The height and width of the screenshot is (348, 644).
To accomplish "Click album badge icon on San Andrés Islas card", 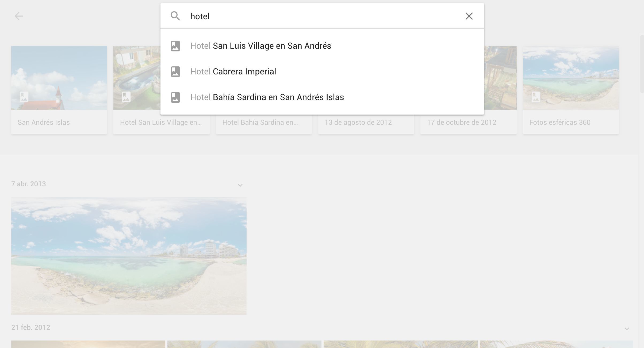I will pyautogui.click(x=24, y=97).
